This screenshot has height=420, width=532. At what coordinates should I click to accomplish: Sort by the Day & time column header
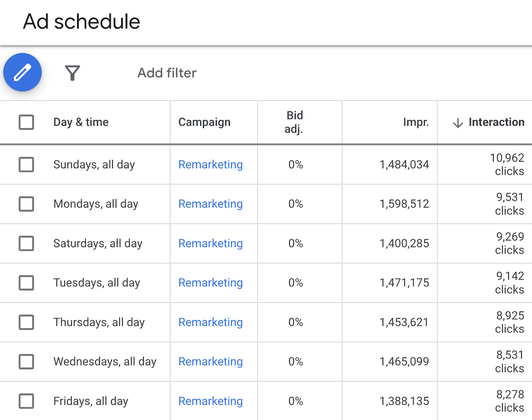pyautogui.click(x=81, y=122)
